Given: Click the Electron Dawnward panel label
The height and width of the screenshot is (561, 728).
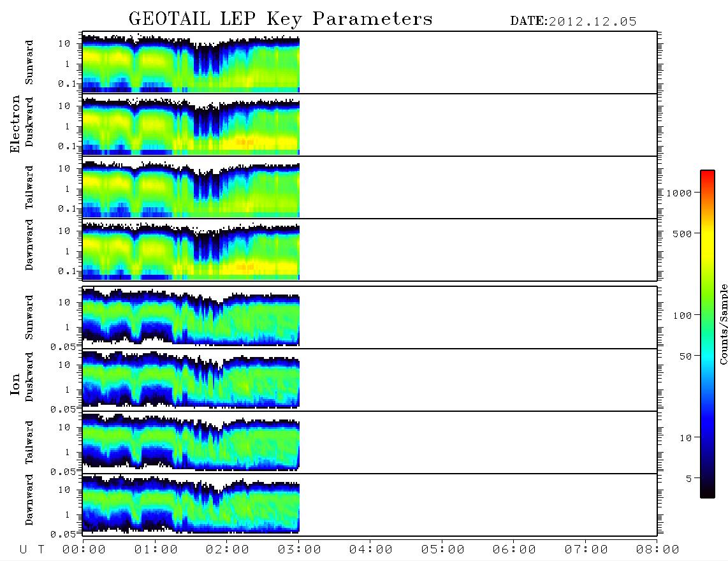Looking at the screenshot, I should (29, 245).
